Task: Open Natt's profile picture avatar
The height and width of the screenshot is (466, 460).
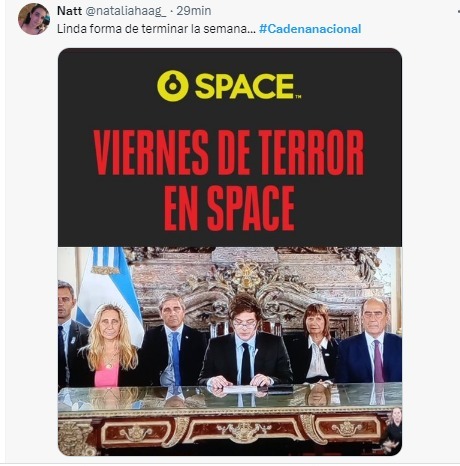Action: point(34,19)
